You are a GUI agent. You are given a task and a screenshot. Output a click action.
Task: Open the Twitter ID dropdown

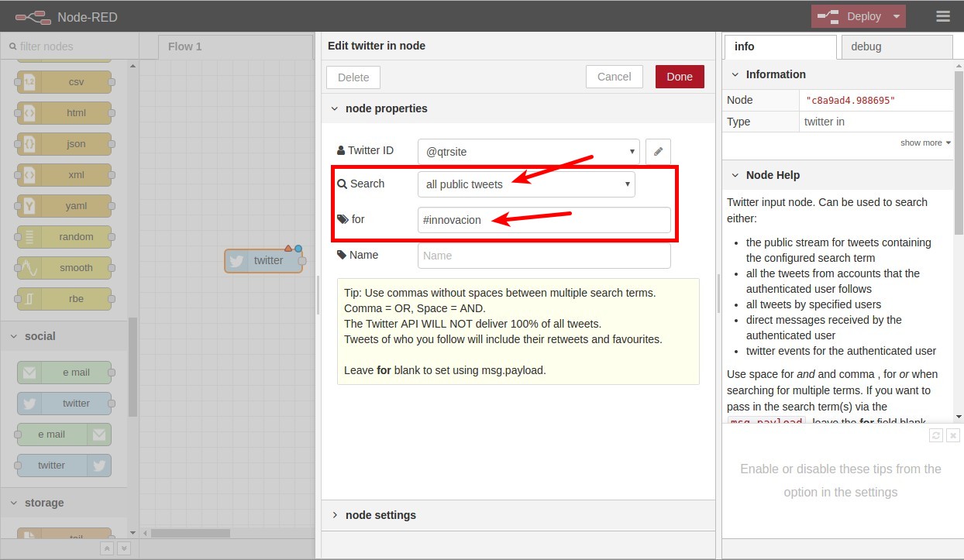[x=528, y=152]
